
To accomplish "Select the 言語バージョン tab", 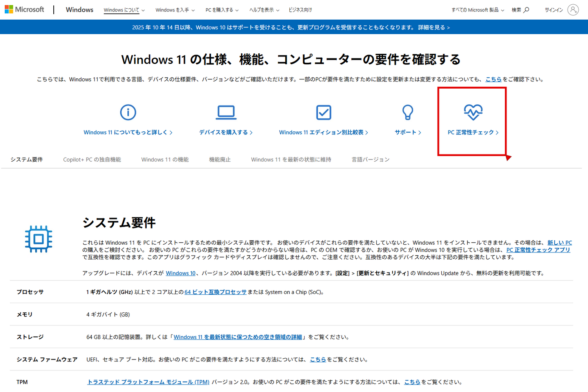I will pyautogui.click(x=370, y=160).
